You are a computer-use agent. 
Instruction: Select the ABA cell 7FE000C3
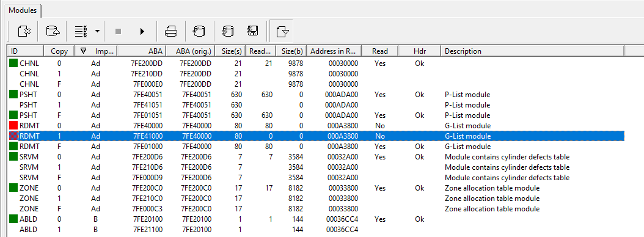[147, 209]
